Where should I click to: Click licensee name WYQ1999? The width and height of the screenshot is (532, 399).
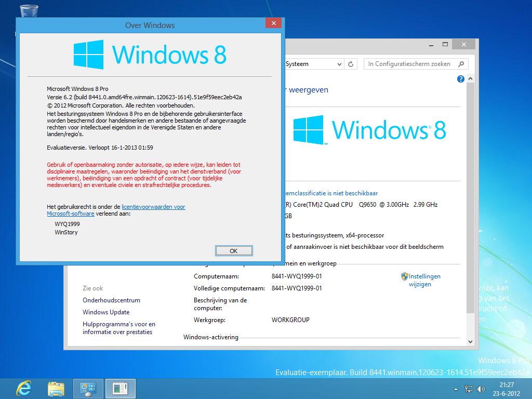(67, 224)
